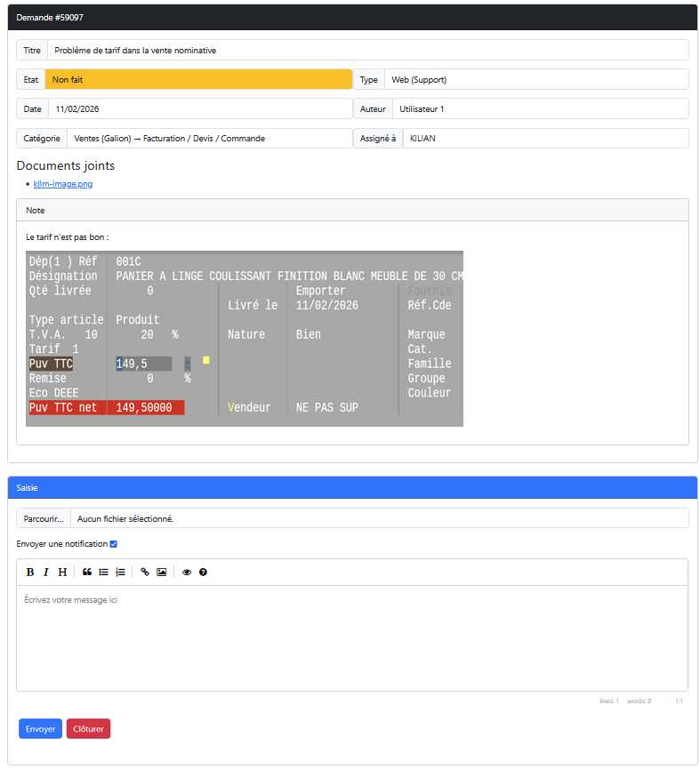The width and height of the screenshot is (700, 777).
Task: Insert a blockquote in the message
Action: tap(87, 572)
